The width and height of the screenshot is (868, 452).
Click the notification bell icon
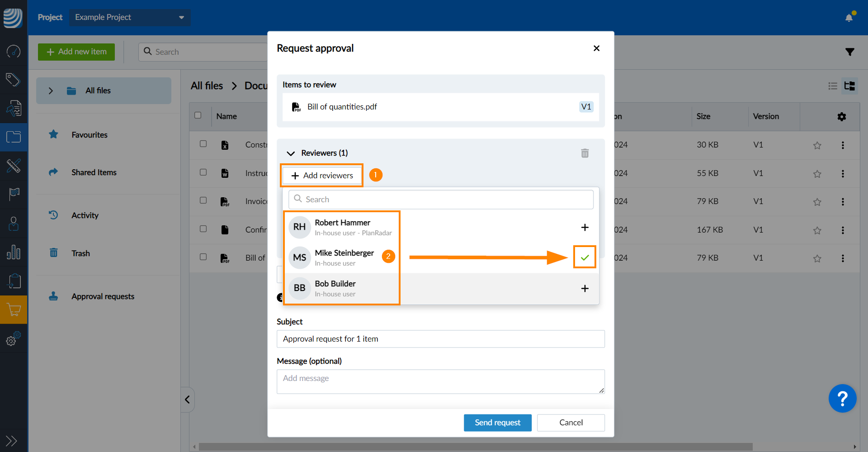pyautogui.click(x=849, y=18)
